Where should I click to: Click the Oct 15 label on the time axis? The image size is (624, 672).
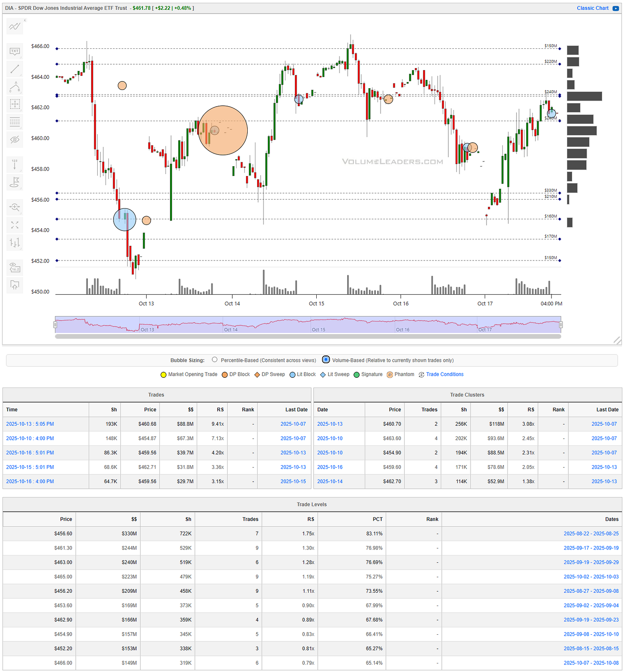[x=317, y=304]
